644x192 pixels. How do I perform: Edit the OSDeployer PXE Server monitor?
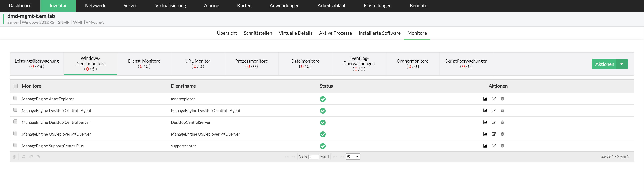pyautogui.click(x=494, y=134)
